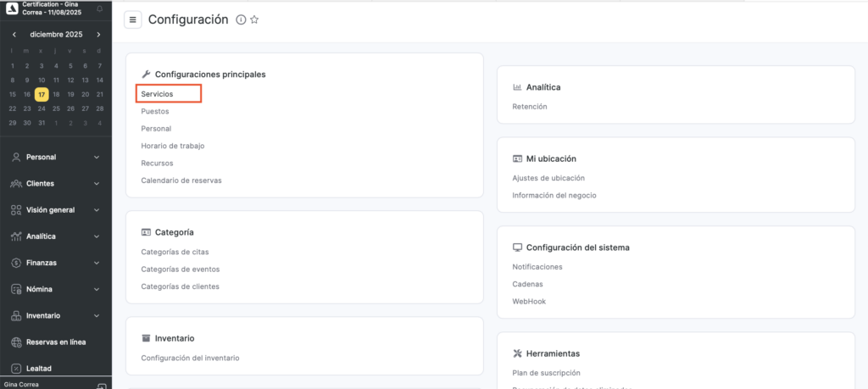Click the info icon beside Configuración
868x389 pixels.
pyautogui.click(x=241, y=19)
